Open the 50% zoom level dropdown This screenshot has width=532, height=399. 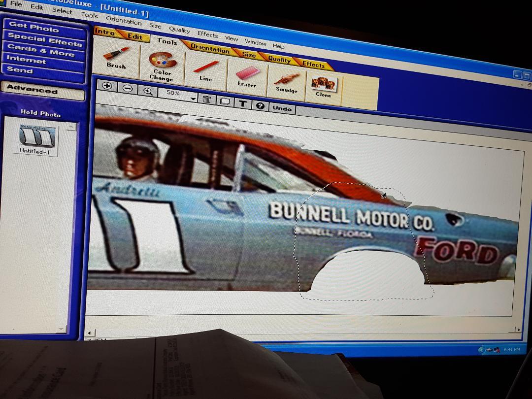click(x=193, y=99)
